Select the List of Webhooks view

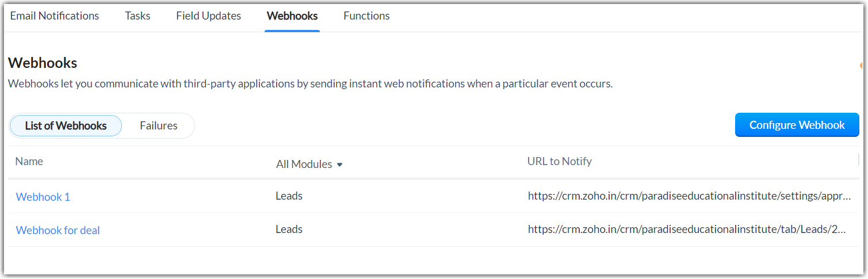point(66,125)
